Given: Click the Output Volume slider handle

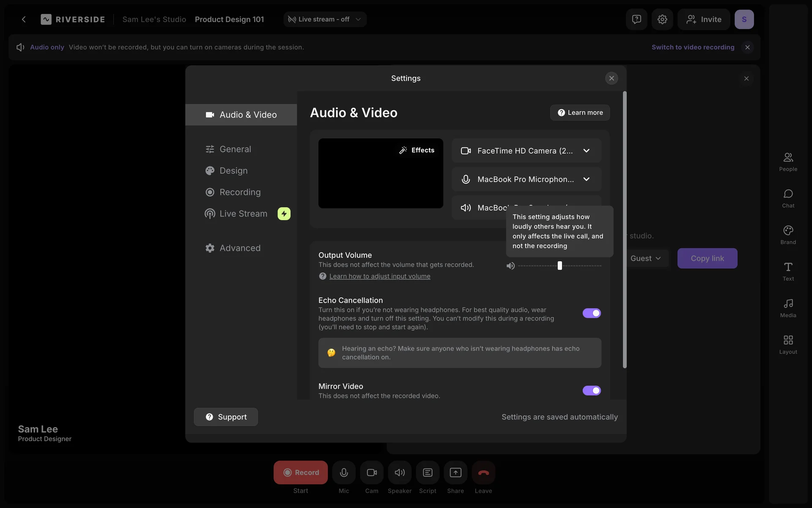Looking at the screenshot, I should click(x=560, y=266).
